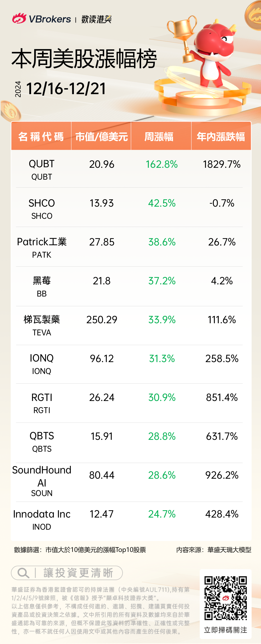Click the 12/16-12/21 date range heading
This screenshot has height=644, width=261.
66,89
